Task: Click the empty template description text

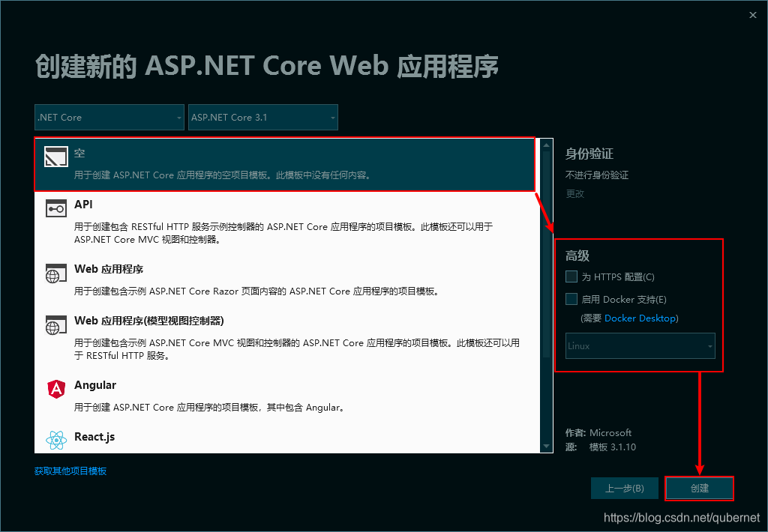Action: click(222, 175)
